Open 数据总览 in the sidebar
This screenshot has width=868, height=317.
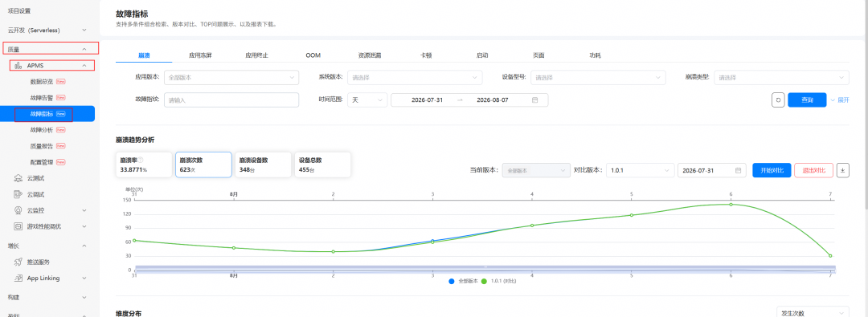pos(47,81)
